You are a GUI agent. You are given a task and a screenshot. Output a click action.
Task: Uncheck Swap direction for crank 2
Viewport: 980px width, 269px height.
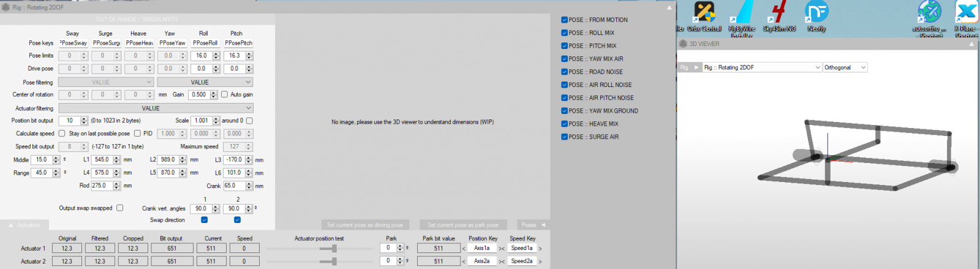[x=237, y=220]
